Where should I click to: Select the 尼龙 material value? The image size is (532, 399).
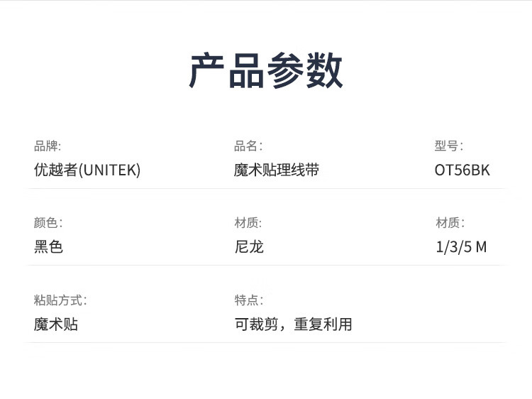[249, 247]
